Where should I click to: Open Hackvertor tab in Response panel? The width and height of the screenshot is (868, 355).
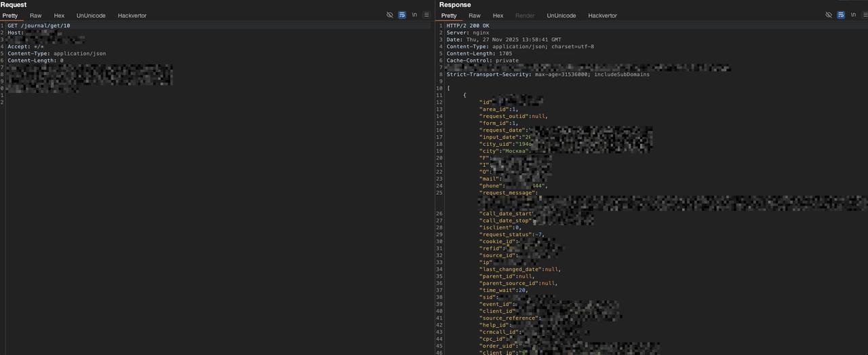[x=603, y=16]
